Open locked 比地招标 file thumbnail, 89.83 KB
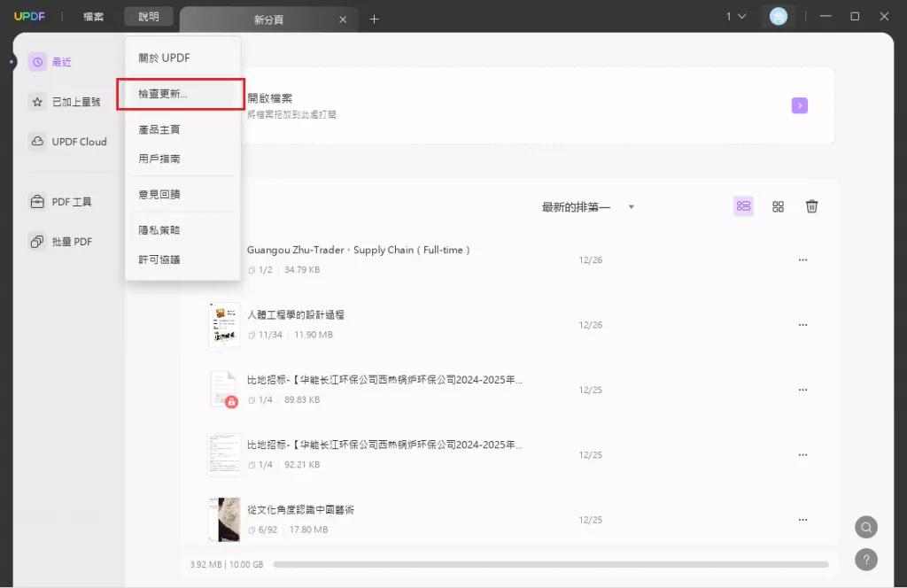Viewport: 907px width, 588px height. 224,390
